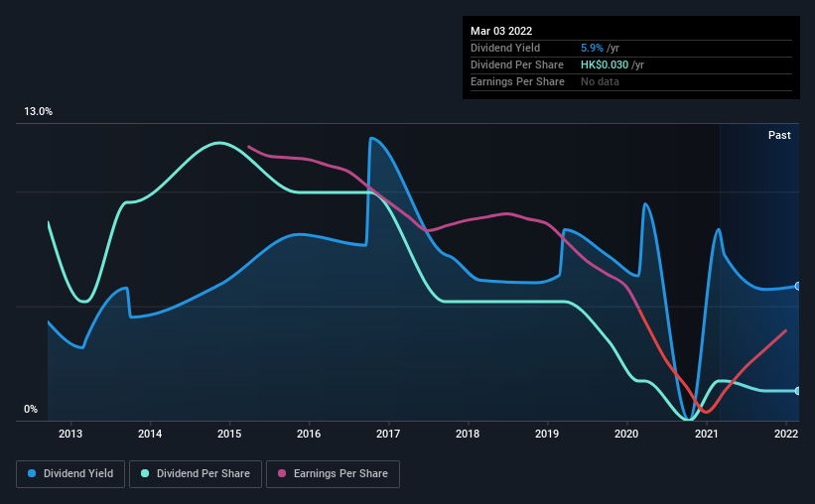Screen dimensions: 815x504
Task: Click the HK$0.030 Dividend Per Share value
Action: pos(605,64)
